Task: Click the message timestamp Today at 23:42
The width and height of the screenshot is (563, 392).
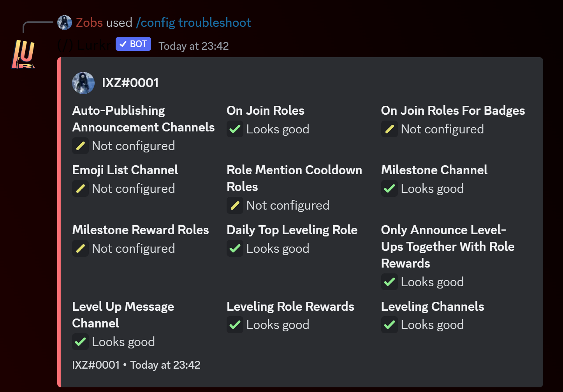Action: pyautogui.click(x=194, y=46)
